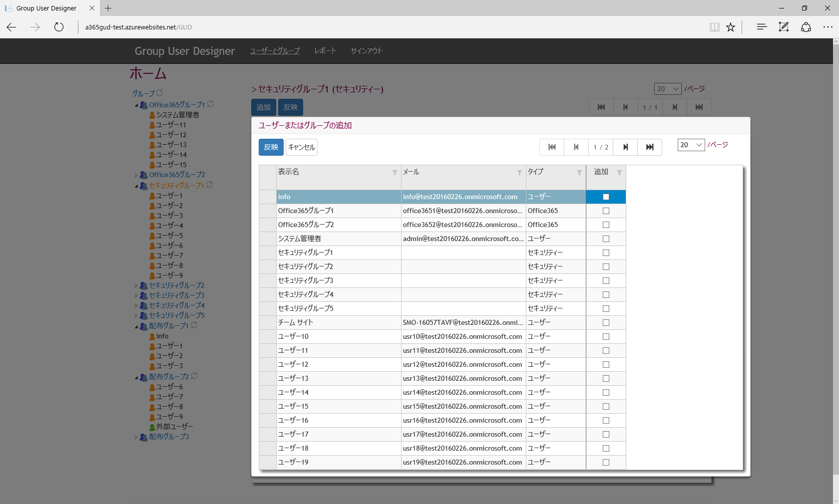Click the browser address bar
Image resolution: width=839 pixels, height=504 pixels.
390,27
